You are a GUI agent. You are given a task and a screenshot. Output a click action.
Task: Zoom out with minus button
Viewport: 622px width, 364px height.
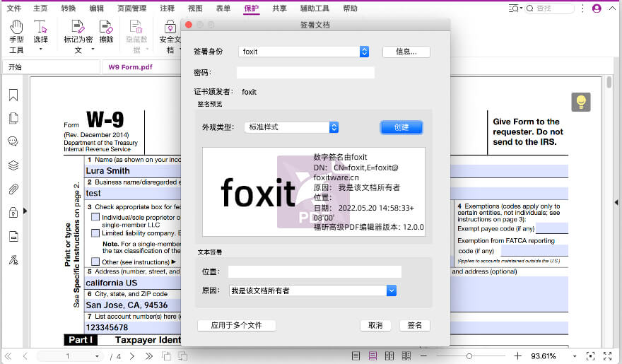[x=423, y=356]
